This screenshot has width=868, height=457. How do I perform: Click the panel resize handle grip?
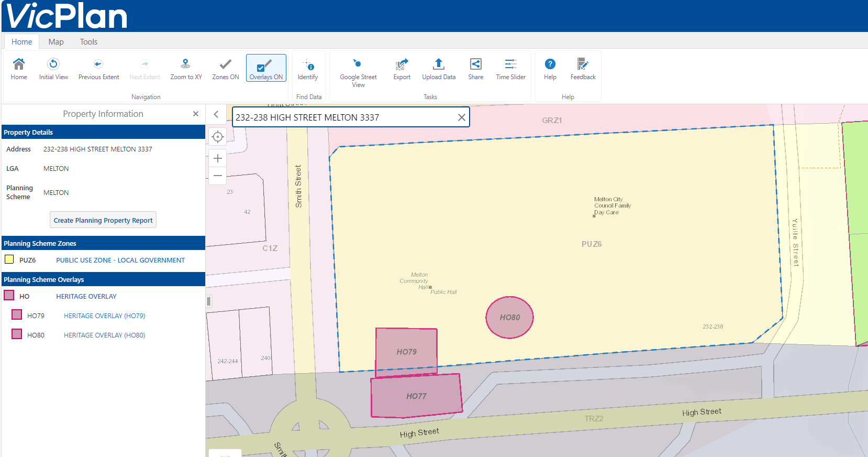[x=208, y=301]
